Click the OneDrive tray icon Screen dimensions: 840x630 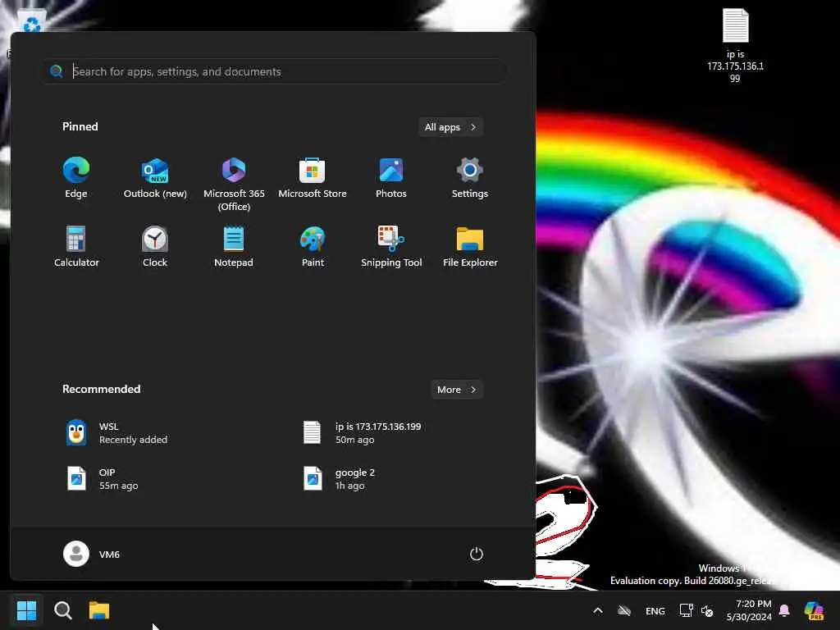tap(624, 610)
